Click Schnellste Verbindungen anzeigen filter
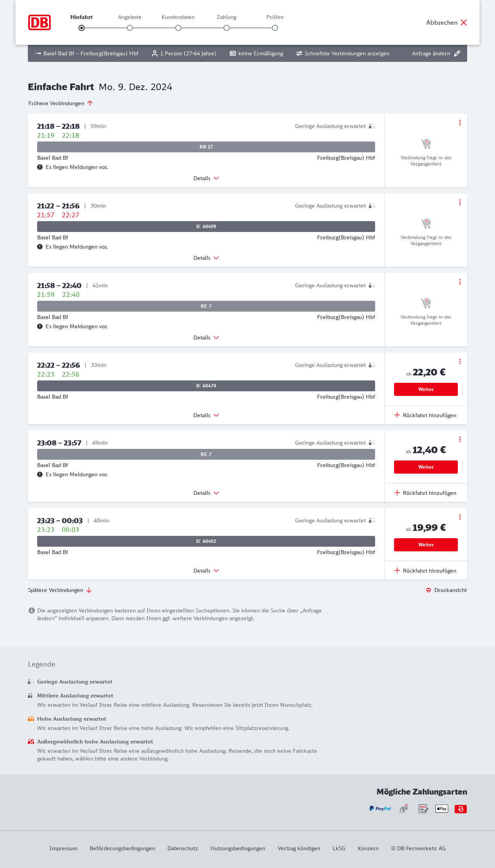The image size is (495, 868). coord(343,53)
